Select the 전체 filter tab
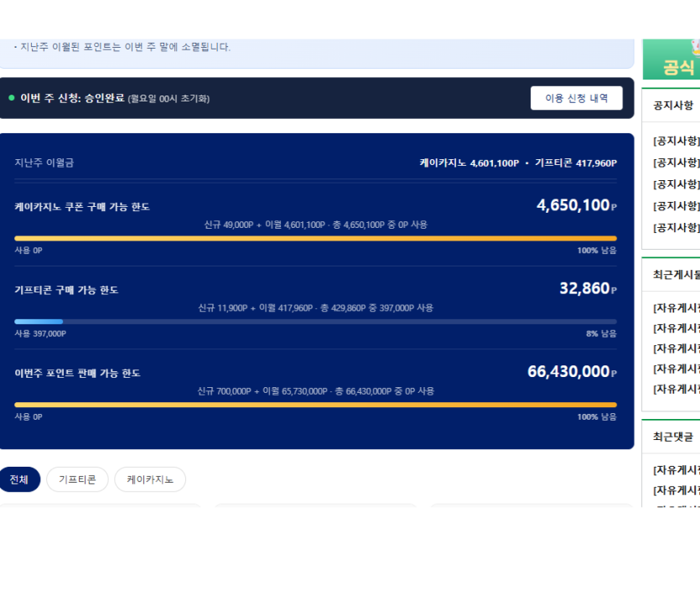 tap(19, 479)
